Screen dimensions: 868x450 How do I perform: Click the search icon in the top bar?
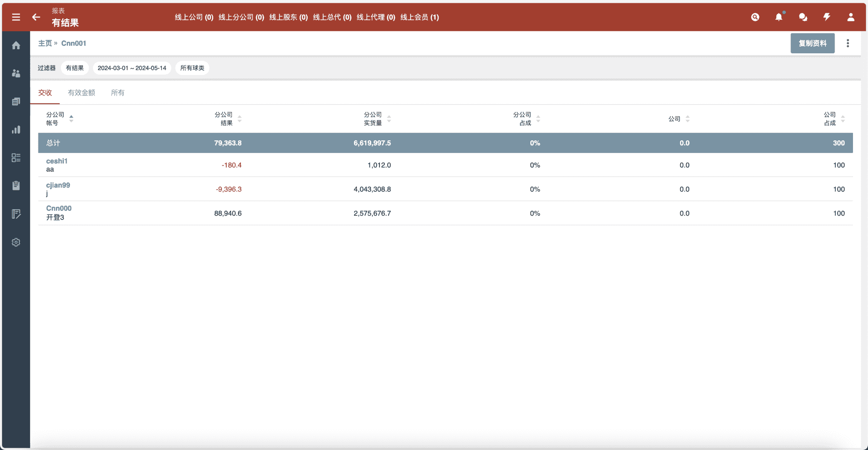coord(755,17)
